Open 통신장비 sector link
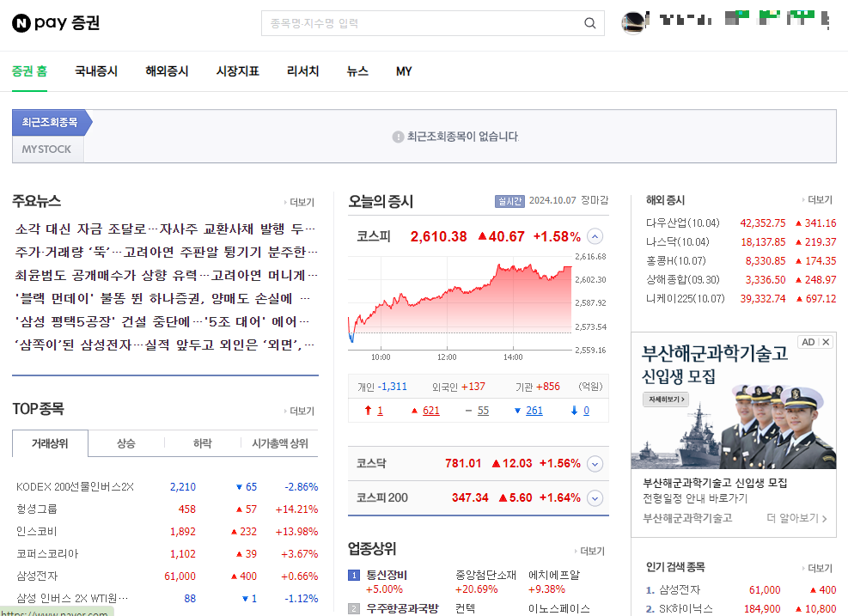The width and height of the screenshot is (848, 616). point(387,575)
